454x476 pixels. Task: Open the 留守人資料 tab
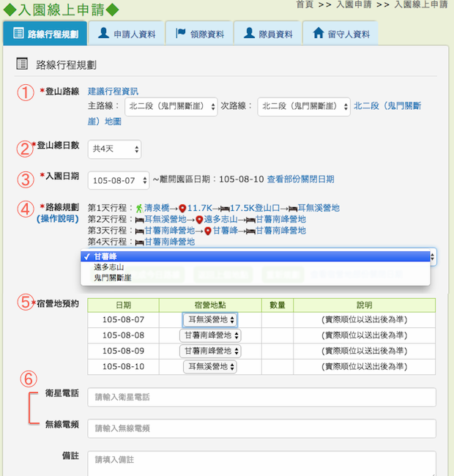coord(340,34)
